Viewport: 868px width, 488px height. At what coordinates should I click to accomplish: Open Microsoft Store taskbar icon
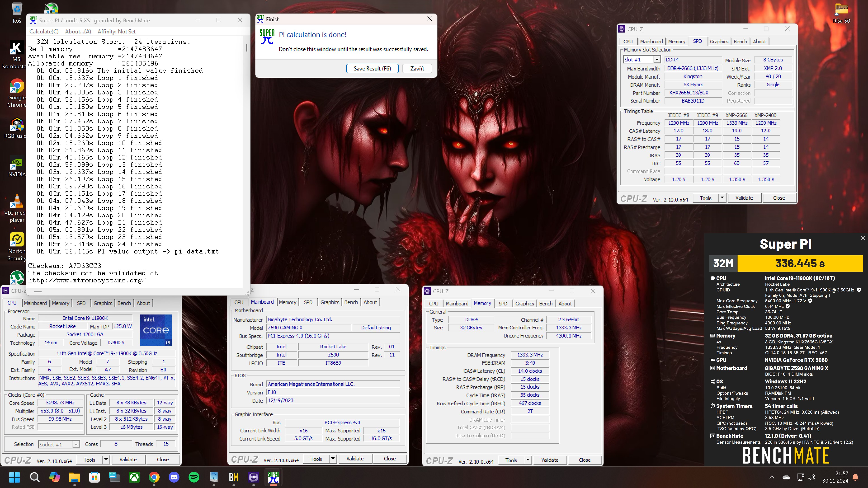click(94, 477)
